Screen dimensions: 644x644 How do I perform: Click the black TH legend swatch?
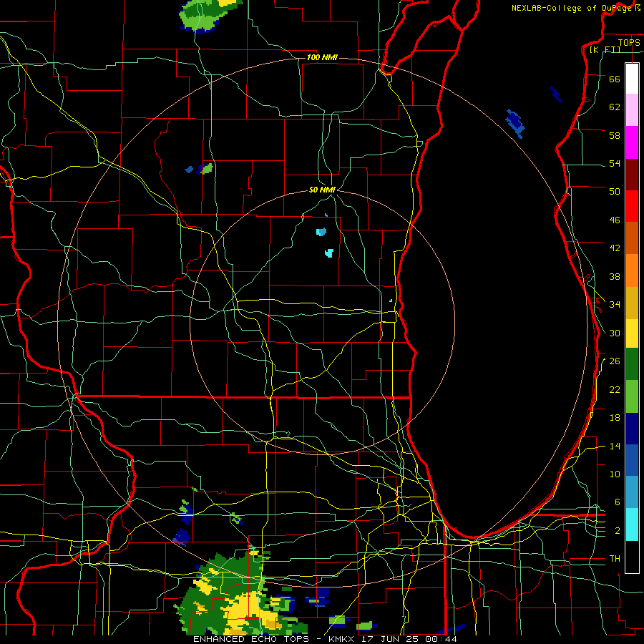coord(632,557)
